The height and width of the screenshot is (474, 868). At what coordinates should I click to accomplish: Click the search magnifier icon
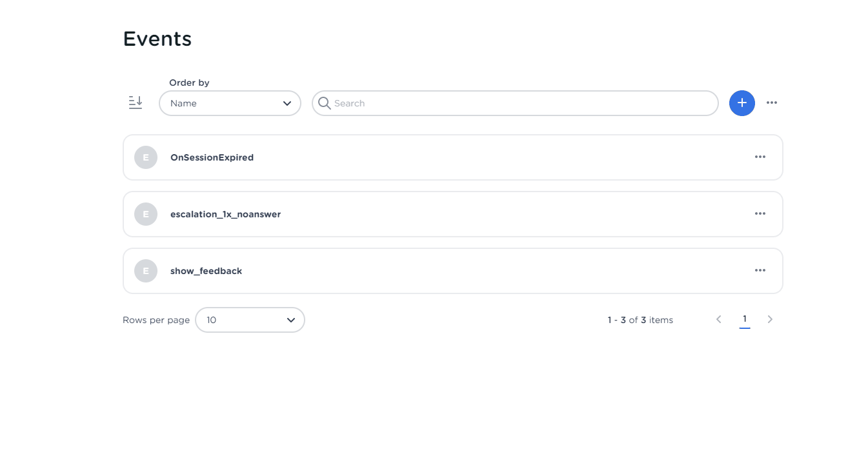coord(324,103)
